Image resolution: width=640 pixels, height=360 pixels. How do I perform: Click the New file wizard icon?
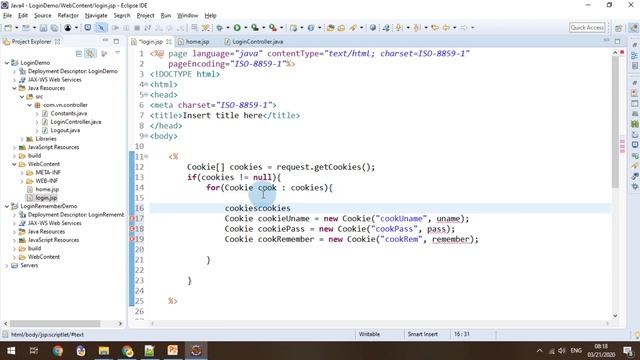click(8, 28)
